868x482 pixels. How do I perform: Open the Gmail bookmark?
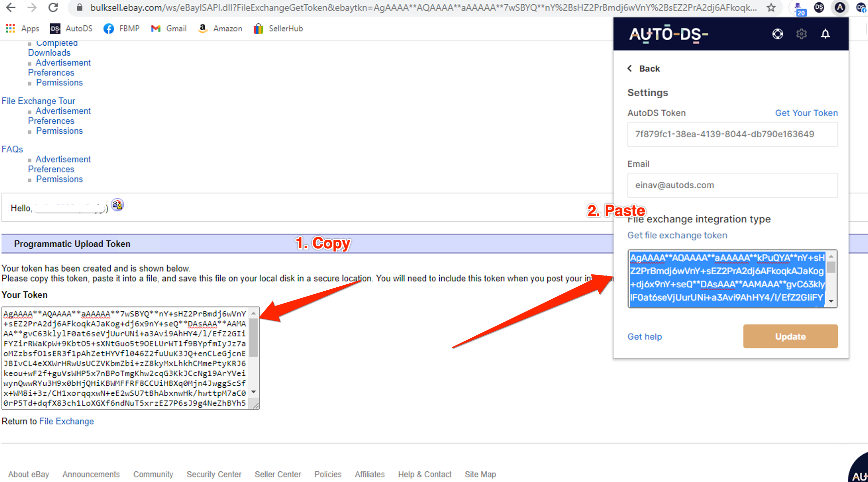tap(169, 28)
